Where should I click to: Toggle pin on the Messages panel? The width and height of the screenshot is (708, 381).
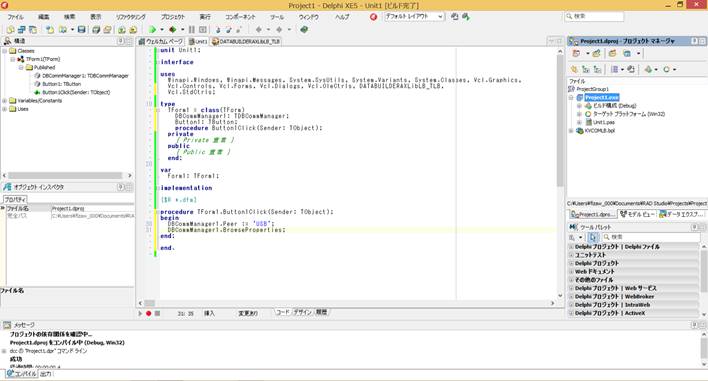(x=694, y=325)
